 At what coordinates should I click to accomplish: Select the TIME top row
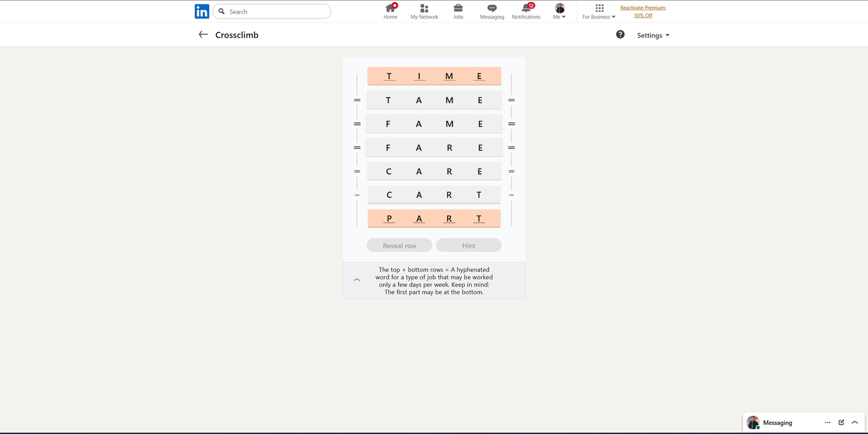[434, 76]
